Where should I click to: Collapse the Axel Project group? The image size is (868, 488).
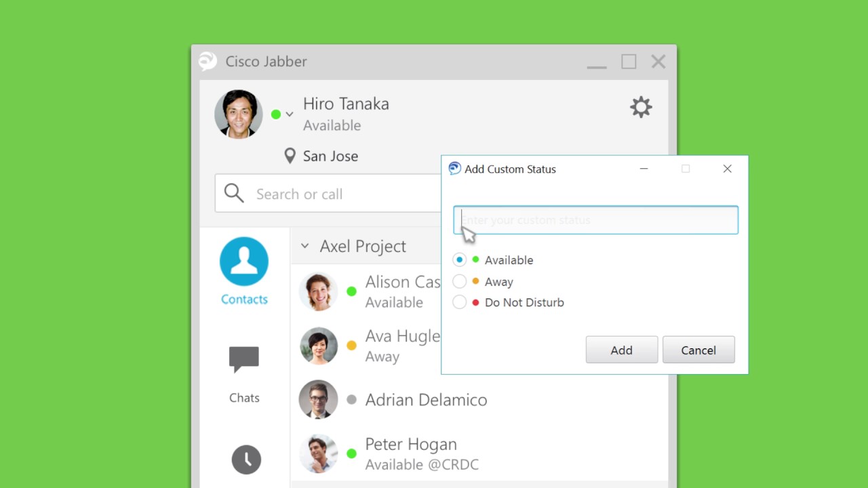304,246
